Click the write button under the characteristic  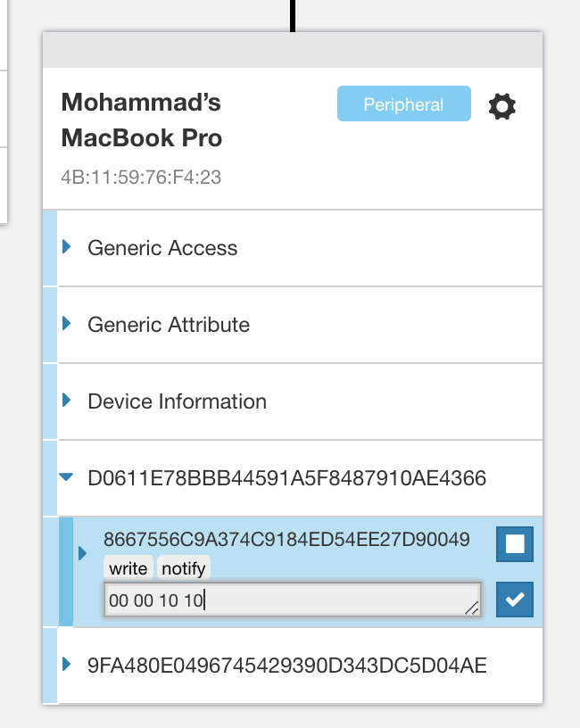point(129,567)
